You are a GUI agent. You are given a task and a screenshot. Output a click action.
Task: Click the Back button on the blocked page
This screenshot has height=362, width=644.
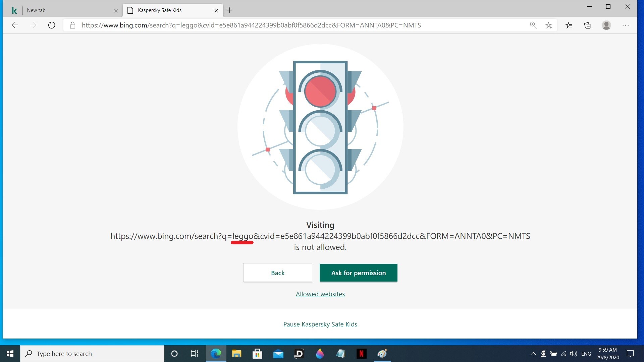(x=278, y=273)
